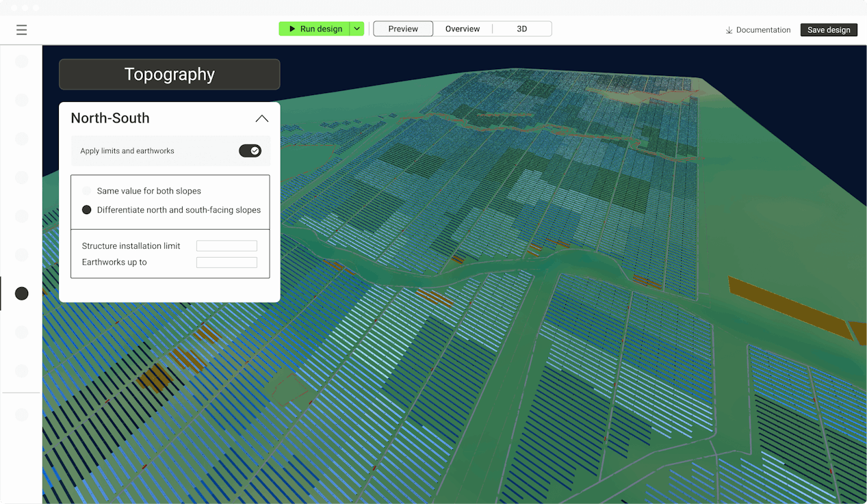
Task: Select sidebar step just above the active one
Action: click(22, 254)
